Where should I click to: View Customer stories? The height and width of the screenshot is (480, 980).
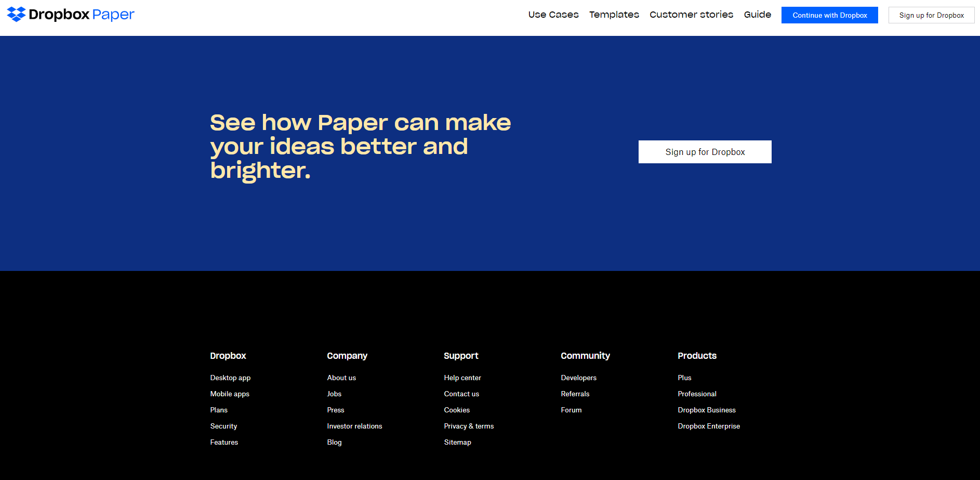pyautogui.click(x=691, y=15)
